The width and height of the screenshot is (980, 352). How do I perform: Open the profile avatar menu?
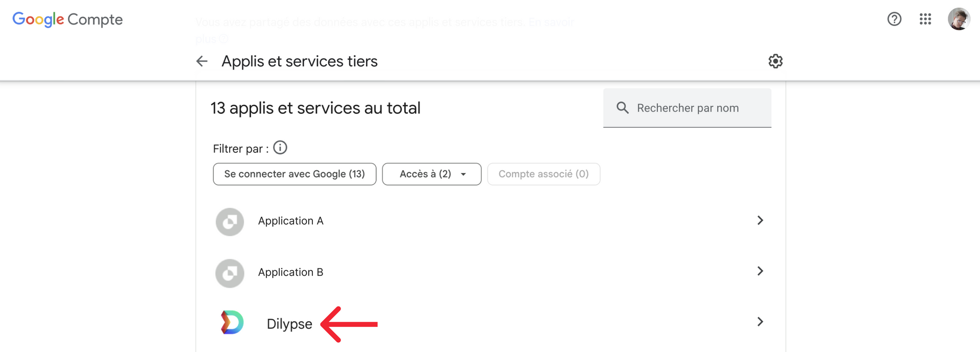point(958,19)
